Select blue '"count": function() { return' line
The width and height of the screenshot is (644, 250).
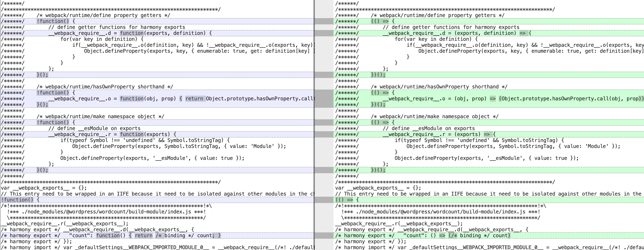(x=157, y=236)
